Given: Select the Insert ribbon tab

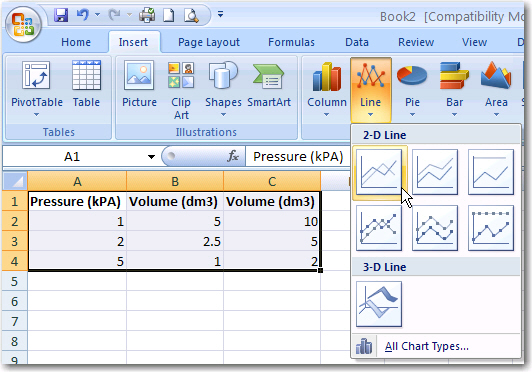Looking at the screenshot, I should [x=133, y=42].
